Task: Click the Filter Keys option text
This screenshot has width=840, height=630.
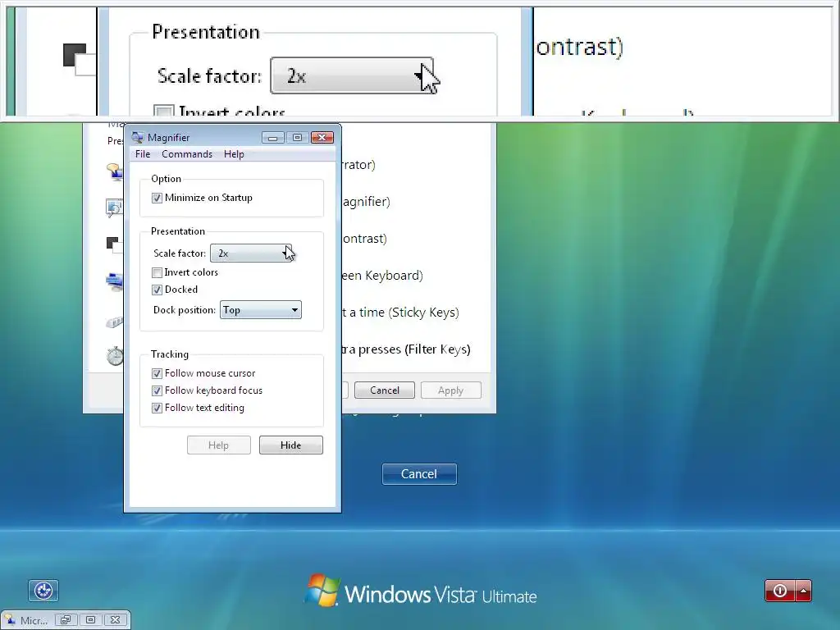Action: 406,349
